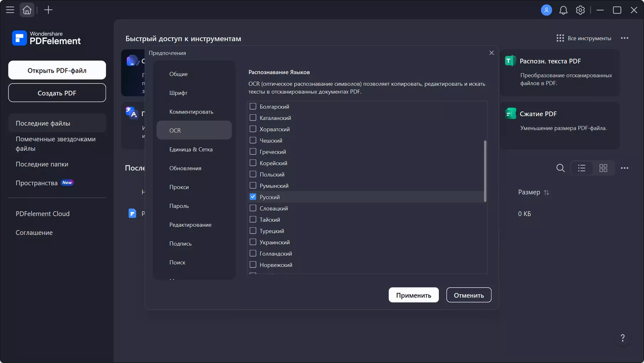
Task: Check the Slovak language box
Action: pyautogui.click(x=253, y=208)
